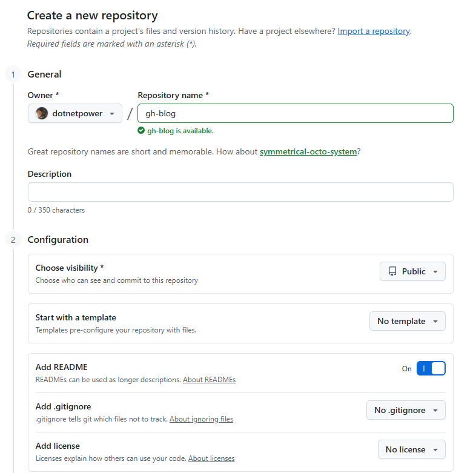Click the step 2 Configuration number badge

tap(13, 240)
